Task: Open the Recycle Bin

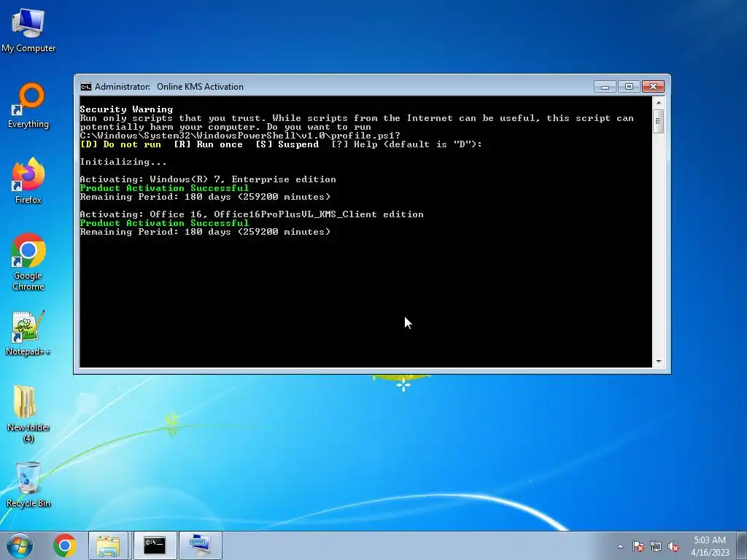Action: pos(28,485)
